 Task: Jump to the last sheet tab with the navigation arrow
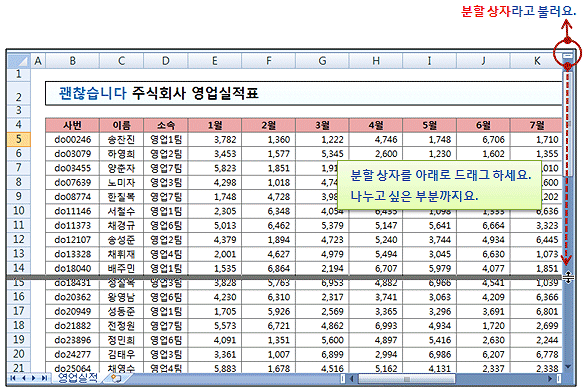pos(44,378)
